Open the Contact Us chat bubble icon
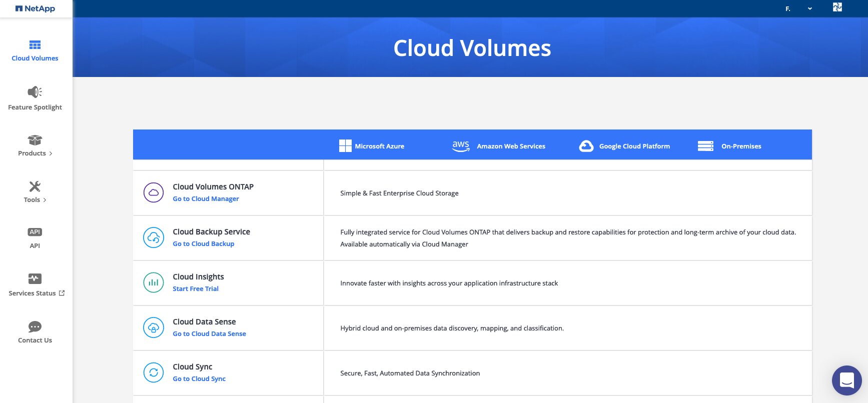This screenshot has width=868, height=403. 35,327
